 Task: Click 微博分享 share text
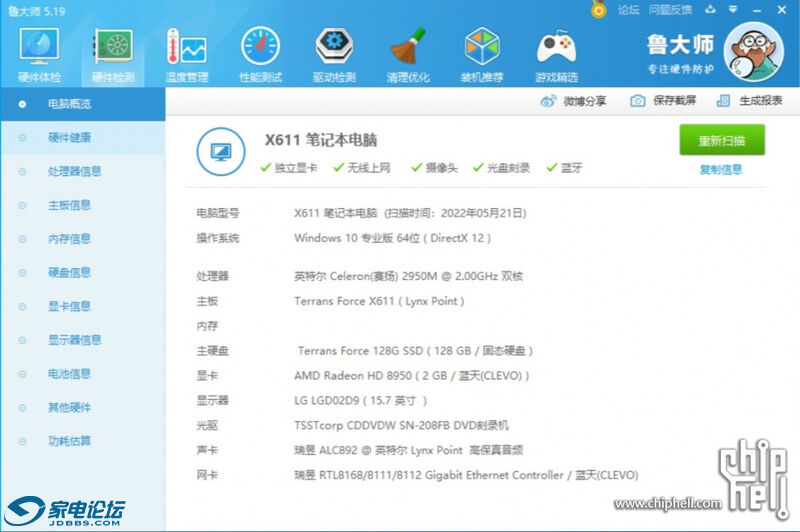tap(585, 101)
